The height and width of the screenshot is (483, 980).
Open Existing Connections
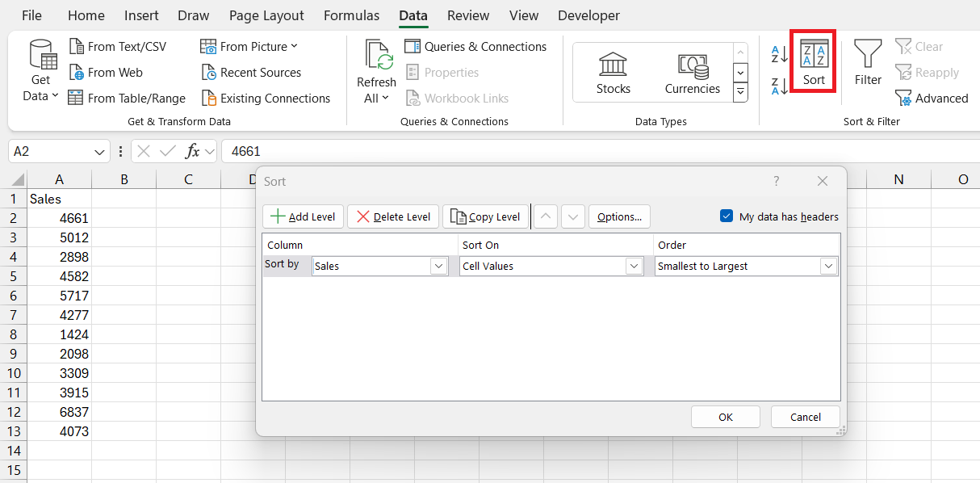[x=266, y=99]
